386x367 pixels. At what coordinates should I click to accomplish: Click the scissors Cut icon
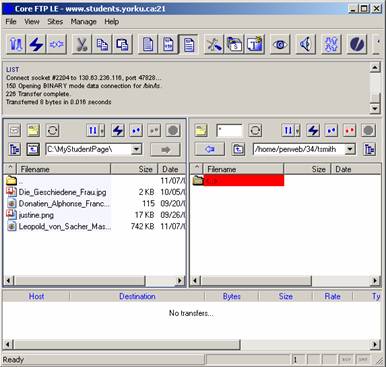coord(82,44)
